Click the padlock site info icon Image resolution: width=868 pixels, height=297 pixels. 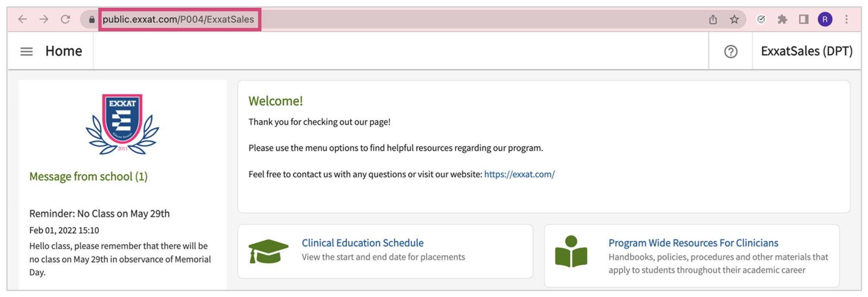(92, 19)
